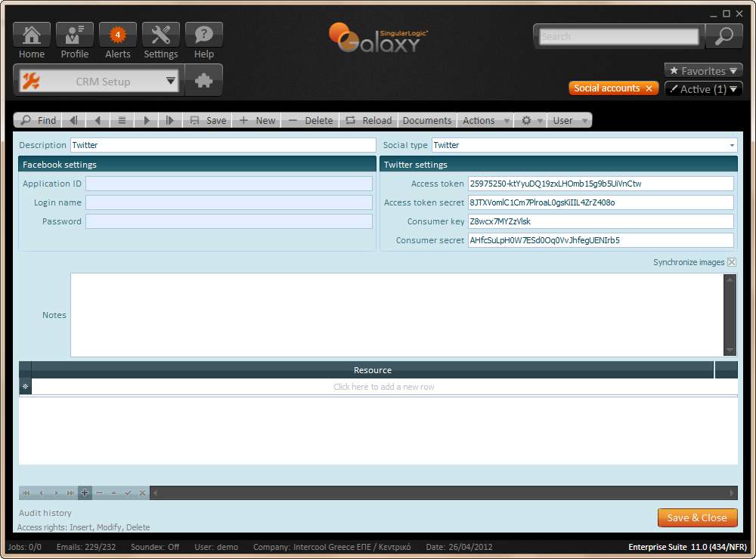
Task: Open the Settings tools icon
Action: [160, 35]
